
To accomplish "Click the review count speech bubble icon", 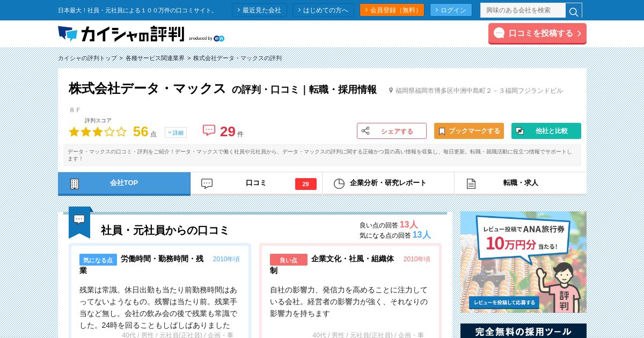I will [x=209, y=130].
